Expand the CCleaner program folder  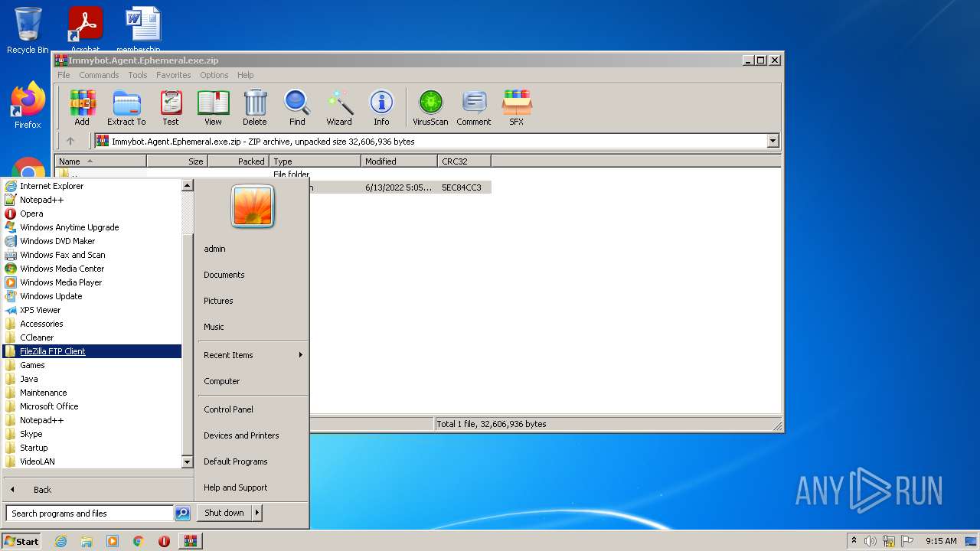pos(92,337)
